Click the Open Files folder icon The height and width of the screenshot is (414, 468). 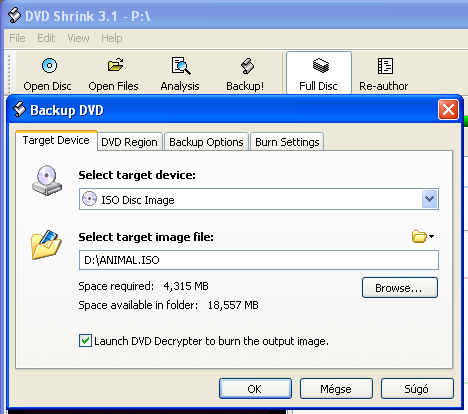(x=115, y=65)
